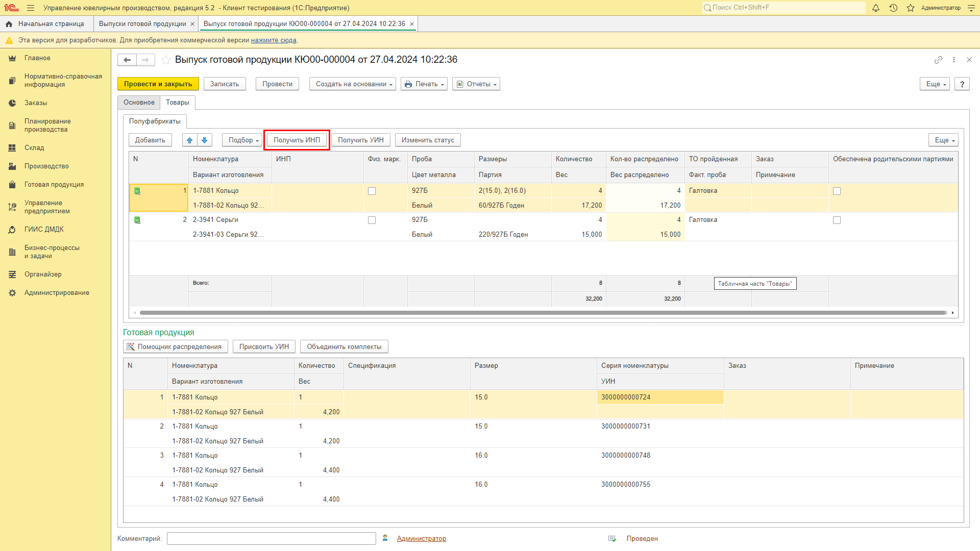
Task: Open notifications bell
Action: (x=876, y=8)
